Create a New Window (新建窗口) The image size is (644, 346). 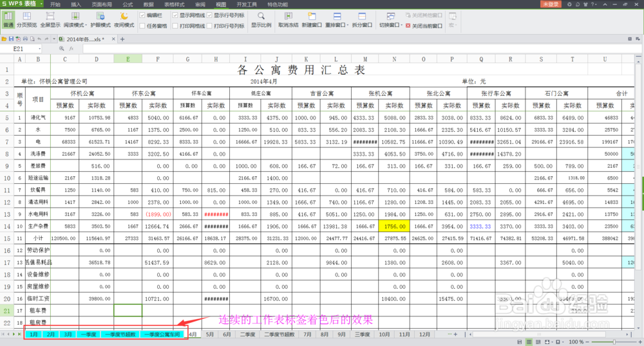(312, 20)
